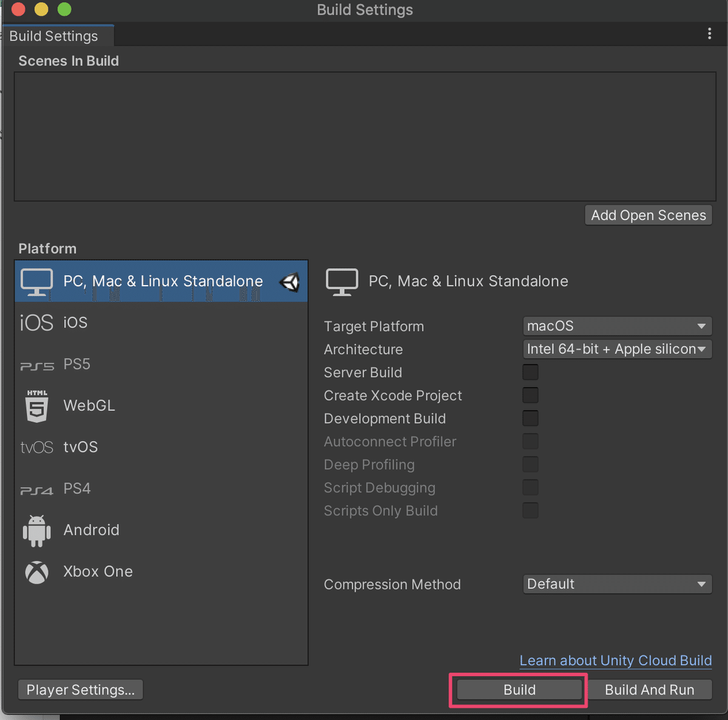Open the Compression Method dropdown

[617, 585]
